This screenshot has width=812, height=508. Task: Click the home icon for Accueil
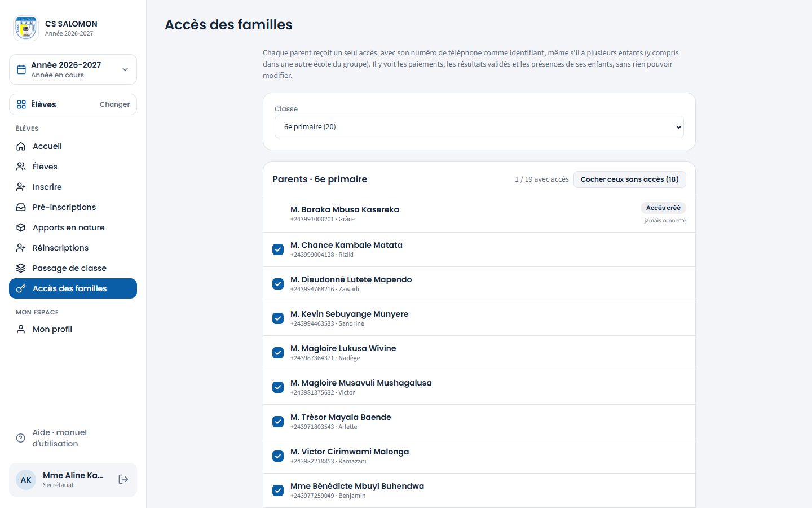click(x=21, y=146)
